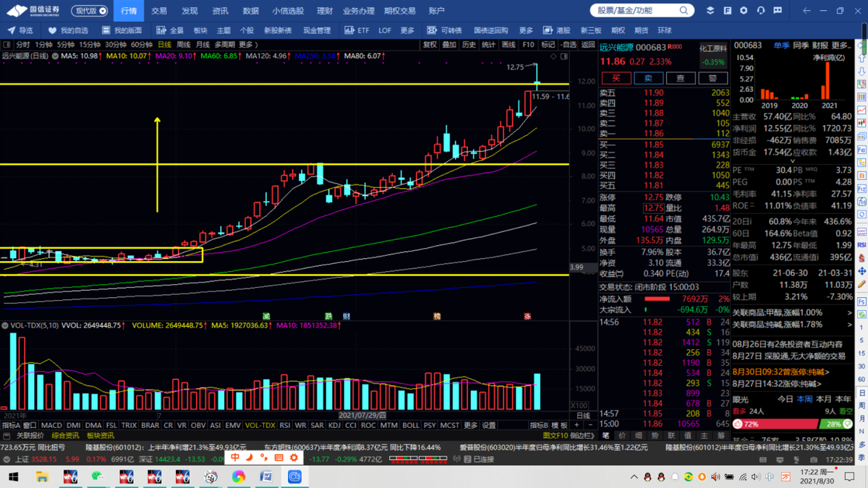Switch chart to 分时 intraday view

[23, 45]
